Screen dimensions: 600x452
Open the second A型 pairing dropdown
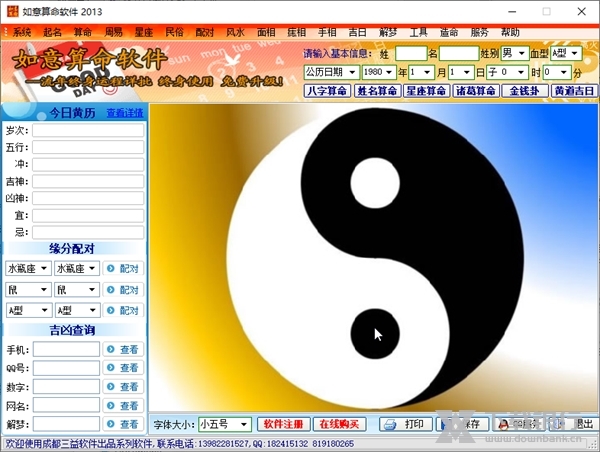point(78,310)
